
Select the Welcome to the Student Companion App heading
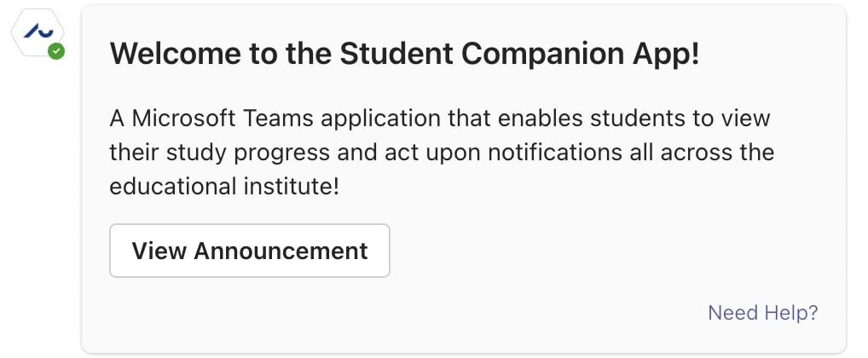[405, 54]
